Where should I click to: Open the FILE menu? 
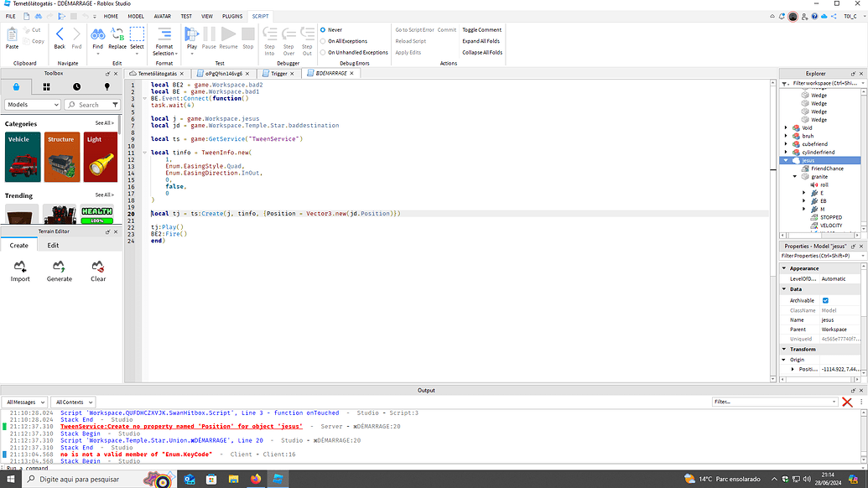point(11,17)
